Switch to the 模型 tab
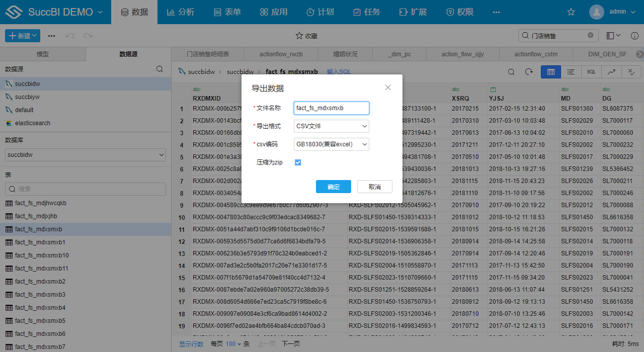Viewport: 644px width, 352px height. point(43,54)
